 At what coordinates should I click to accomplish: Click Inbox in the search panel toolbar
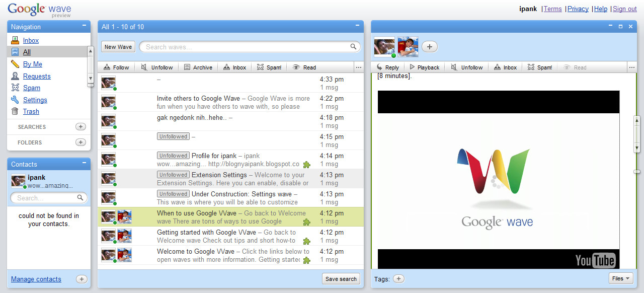tap(234, 67)
